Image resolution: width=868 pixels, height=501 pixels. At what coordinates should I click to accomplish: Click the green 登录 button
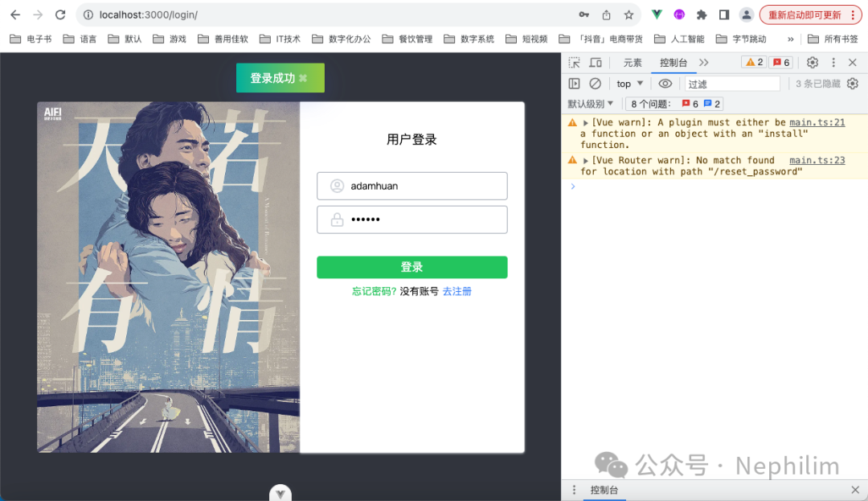411,267
